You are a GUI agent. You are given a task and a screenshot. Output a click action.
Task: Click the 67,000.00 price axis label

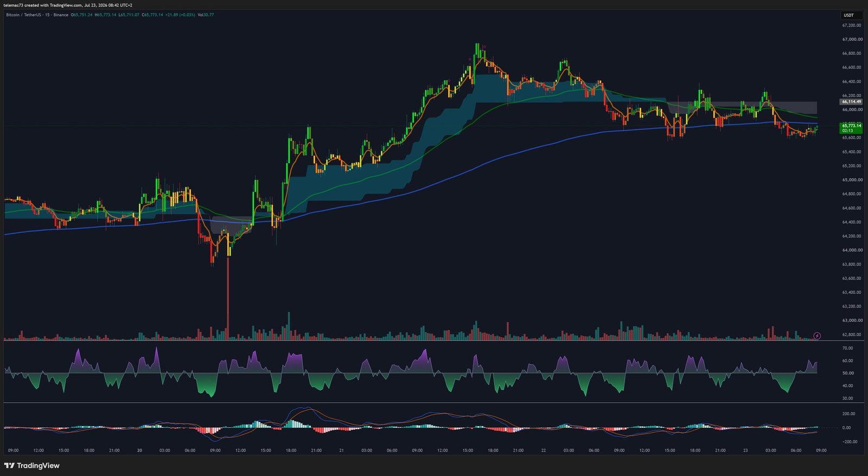point(852,40)
